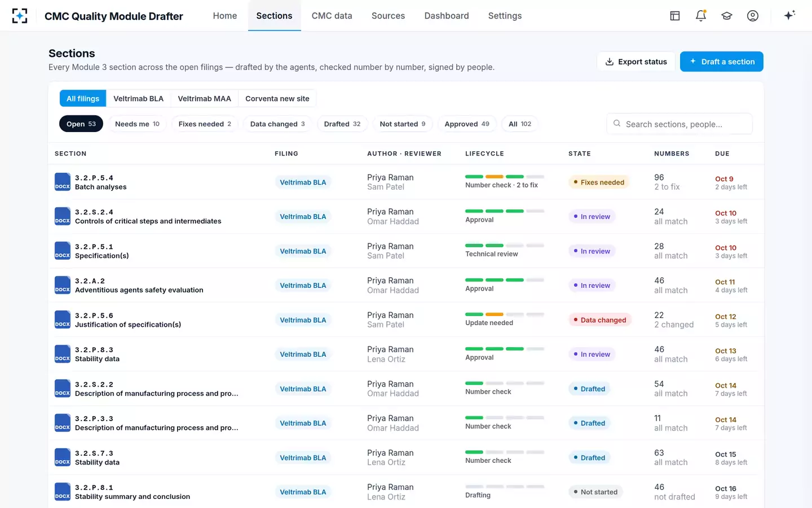This screenshot has height=508, width=812.
Task: Click the DOCX icon for 3.2.P.5.4
Action: 63,182
